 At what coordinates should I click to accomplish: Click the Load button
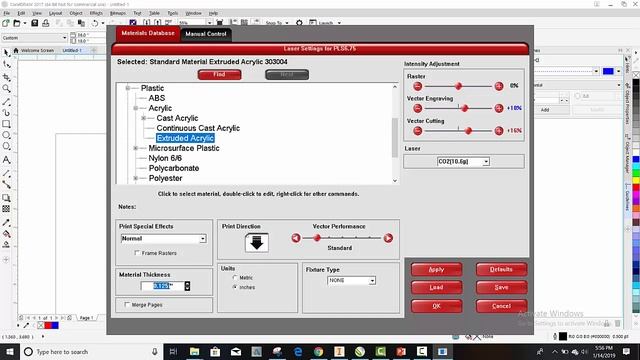(x=436, y=287)
